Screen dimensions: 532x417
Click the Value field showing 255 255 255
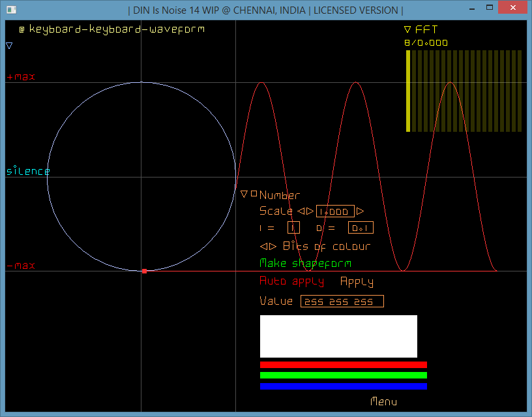coord(342,301)
